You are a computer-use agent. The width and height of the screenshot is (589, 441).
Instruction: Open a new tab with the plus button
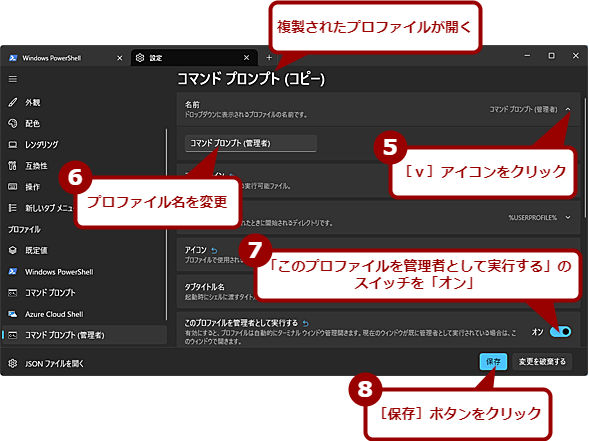point(269,57)
